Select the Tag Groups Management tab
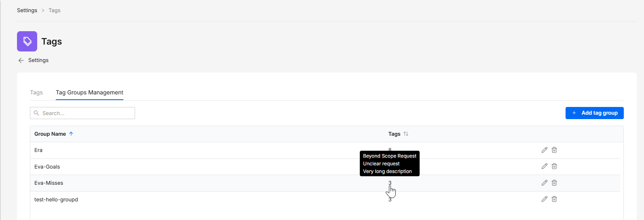Image resolution: width=644 pixels, height=220 pixels. coord(89,92)
